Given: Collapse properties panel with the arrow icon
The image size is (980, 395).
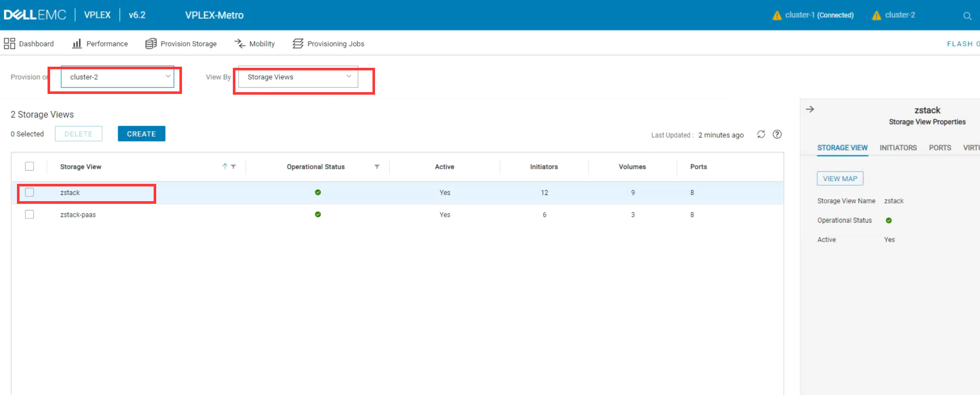Looking at the screenshot, I should click(x=809, y=109).
